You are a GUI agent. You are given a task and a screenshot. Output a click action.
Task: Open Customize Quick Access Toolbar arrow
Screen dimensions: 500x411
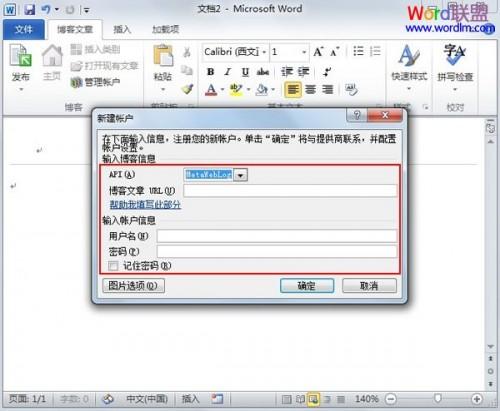pos(87,10)
